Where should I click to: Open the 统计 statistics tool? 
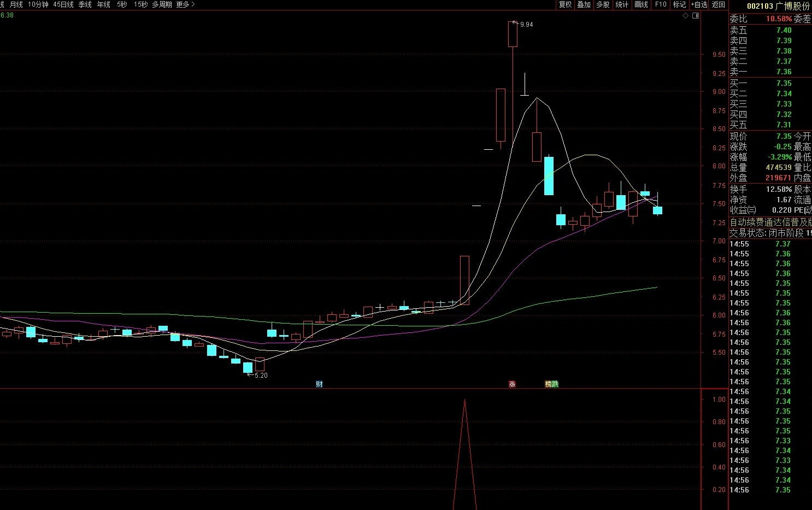[x=622, y=4]
